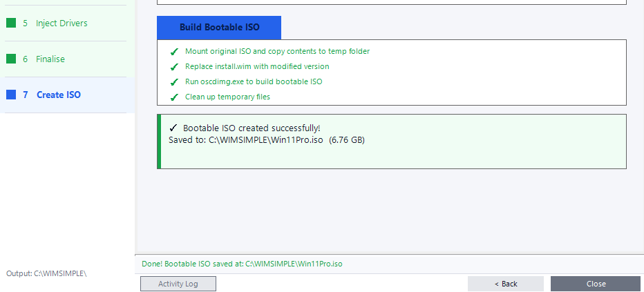Click the green square beside Finalise
644x292 pixels.
pyautogui.click(x=11, y=59)
